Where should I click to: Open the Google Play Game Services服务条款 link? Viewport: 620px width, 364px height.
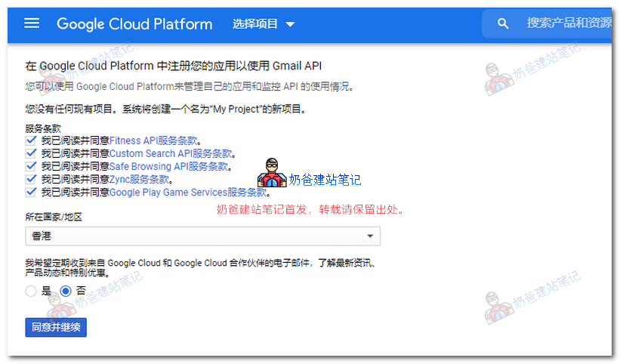coord(188,193)
